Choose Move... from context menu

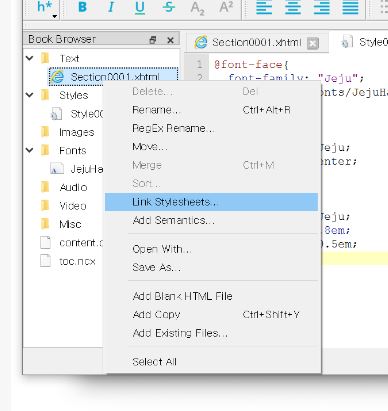tap(211, 147)
